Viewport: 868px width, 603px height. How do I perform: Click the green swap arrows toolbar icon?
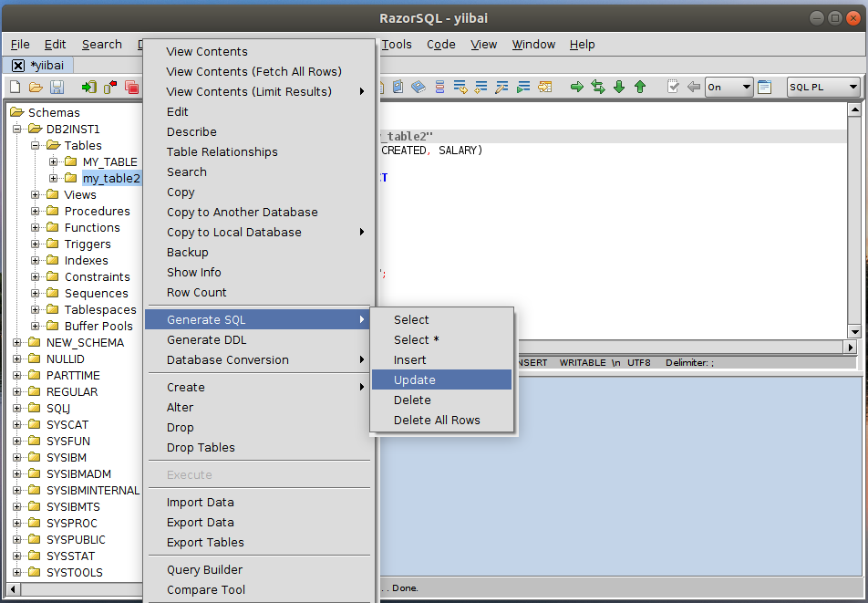point(598,87)
